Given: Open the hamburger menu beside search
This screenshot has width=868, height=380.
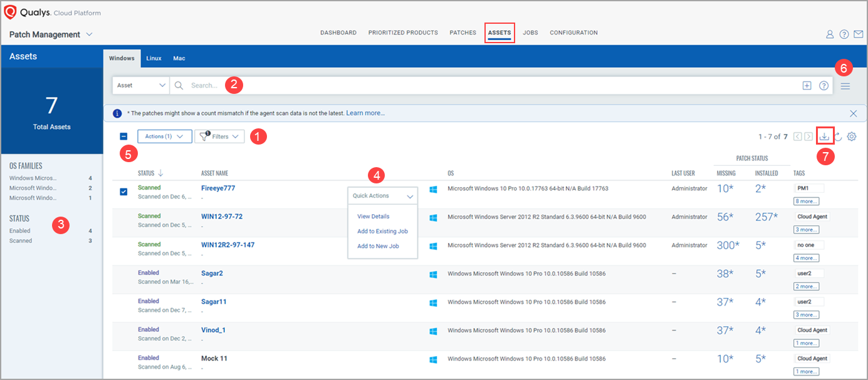Looking at the screenshot, I should [x=845, y=86].
